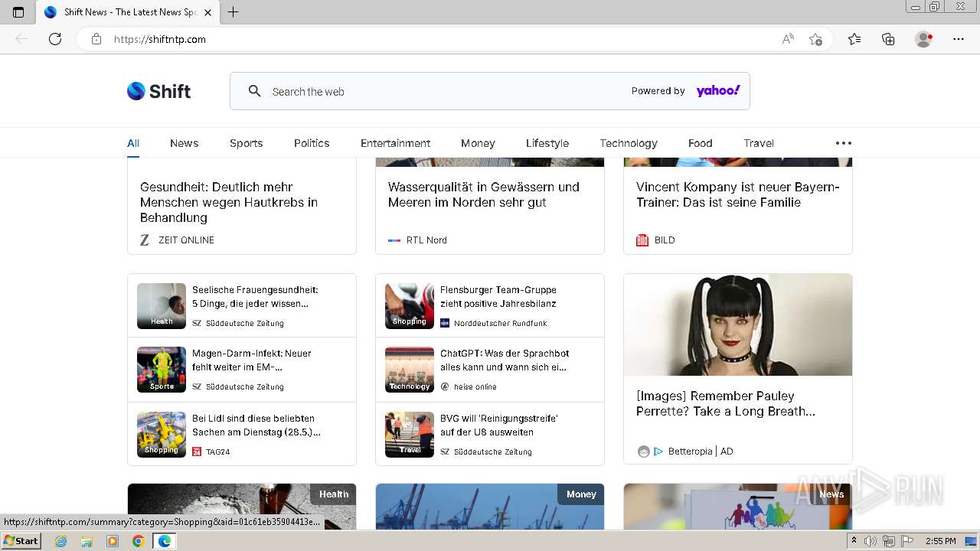Open Flensburger Team-Gruppe article

498,297
